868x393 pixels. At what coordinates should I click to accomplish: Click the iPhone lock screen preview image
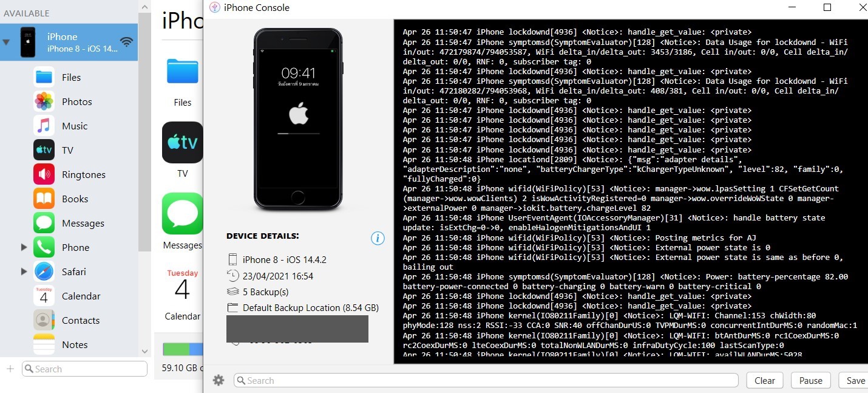pos(298,118)
